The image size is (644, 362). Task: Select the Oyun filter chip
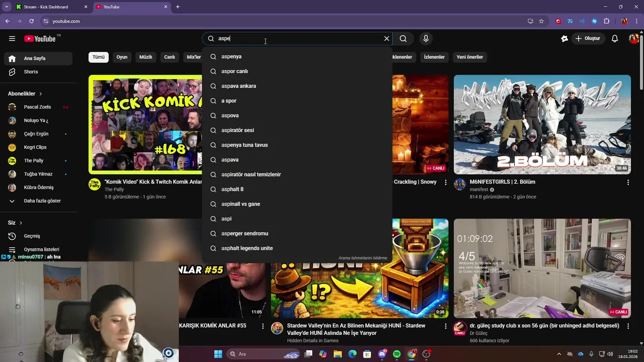[122, 57]
